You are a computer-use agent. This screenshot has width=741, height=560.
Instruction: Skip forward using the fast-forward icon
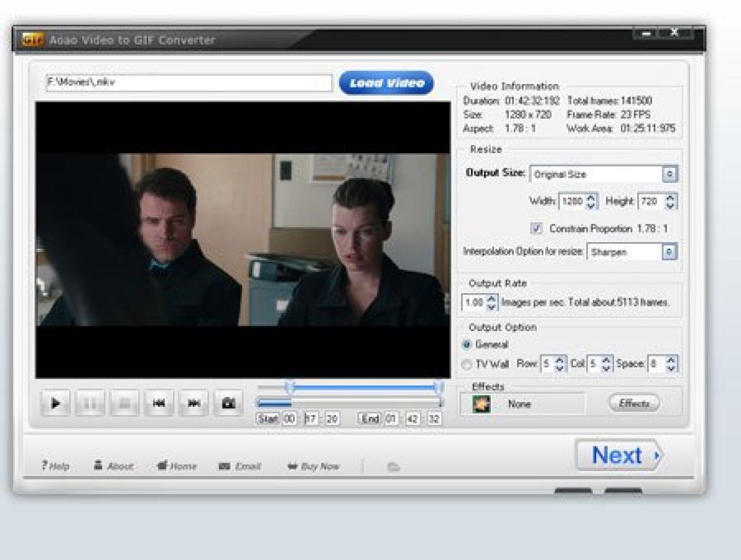pos(194,403)
